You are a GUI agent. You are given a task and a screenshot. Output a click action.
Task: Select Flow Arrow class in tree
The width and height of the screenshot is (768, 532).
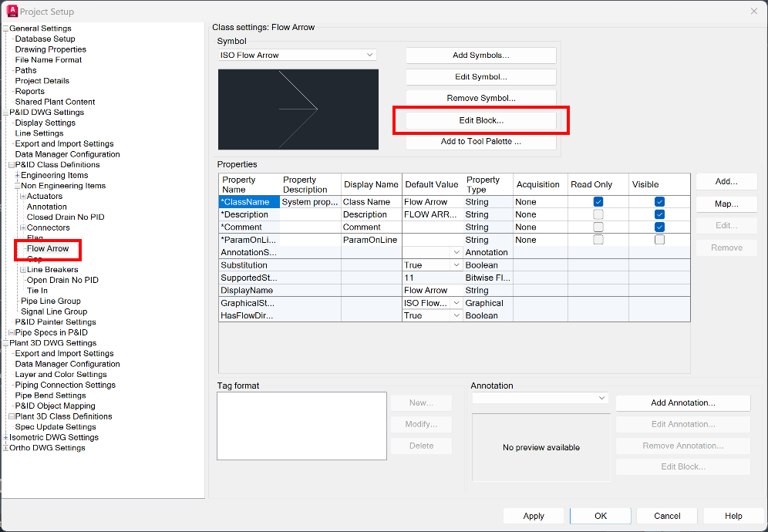coord(48,249)
